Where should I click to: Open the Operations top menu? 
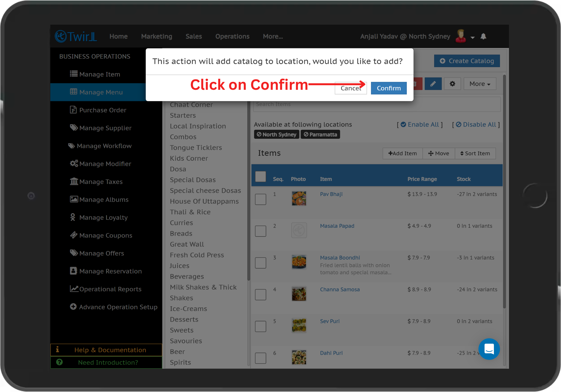232,36
